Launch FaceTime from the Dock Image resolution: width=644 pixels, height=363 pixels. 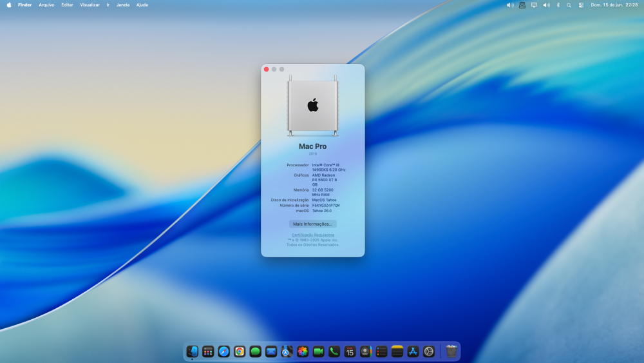tap(318, 351)
